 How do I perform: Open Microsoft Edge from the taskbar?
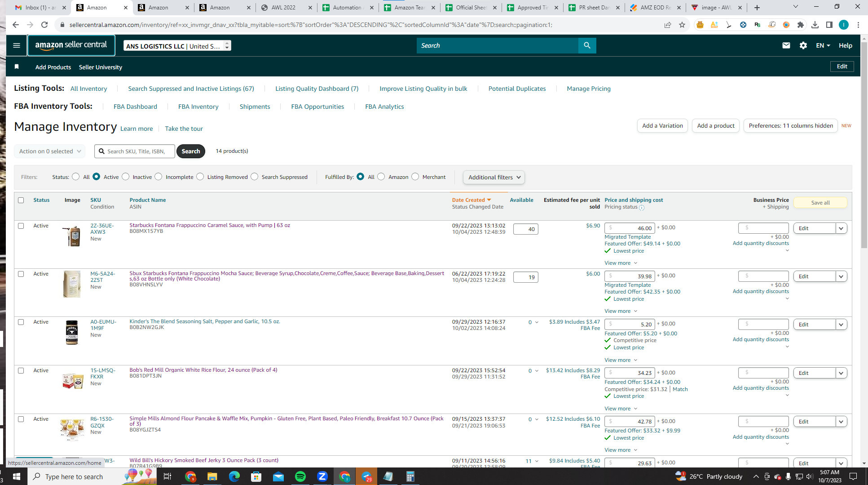pyautogui.click(x=234, y=476)
